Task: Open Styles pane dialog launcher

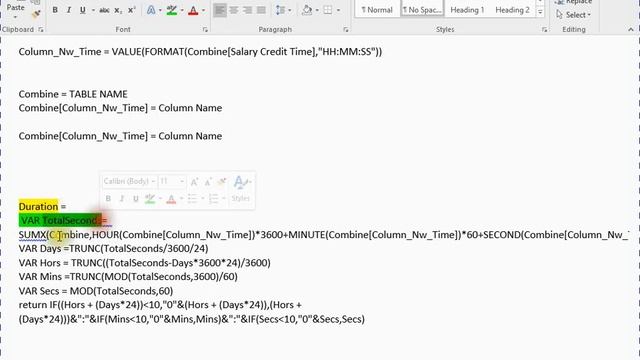Action: tap(544, 29)
